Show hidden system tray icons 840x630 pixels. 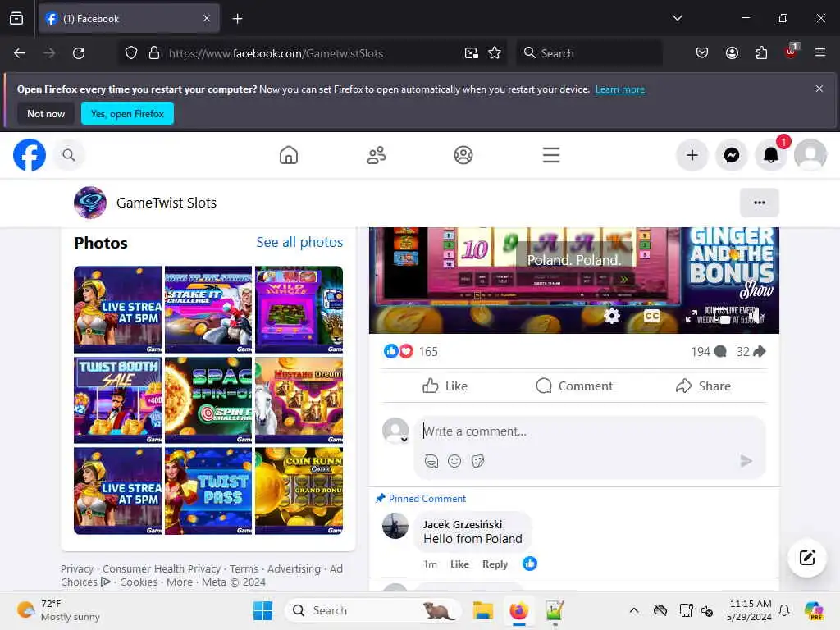pos(634,610)
